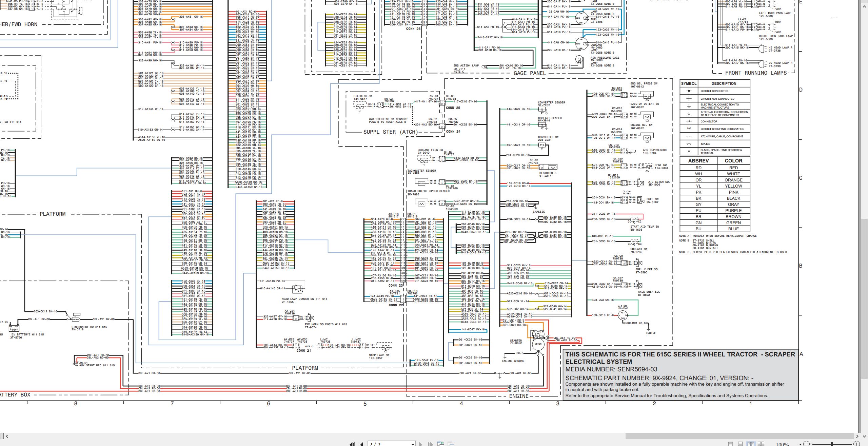Viewport: 868px width, 446px height.
Task: Click the "ARC SUPPRESSOR" label
Action: pos(655,150)
